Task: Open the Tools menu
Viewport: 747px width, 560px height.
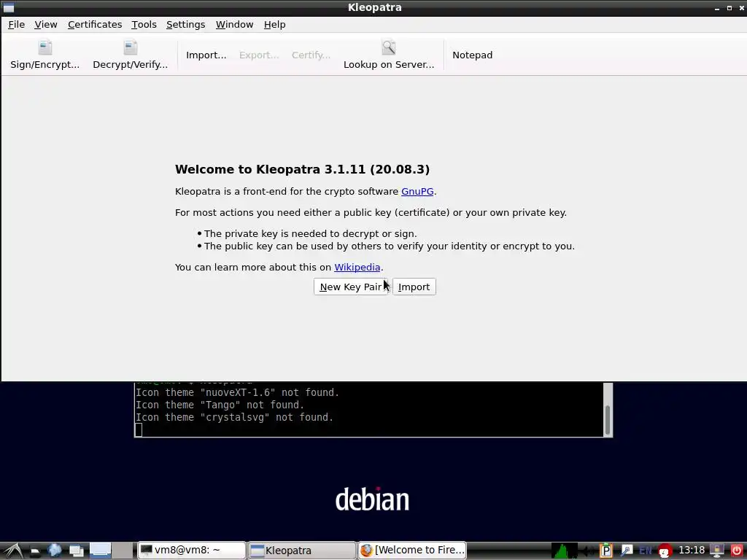Action: [x=144, y=24]
